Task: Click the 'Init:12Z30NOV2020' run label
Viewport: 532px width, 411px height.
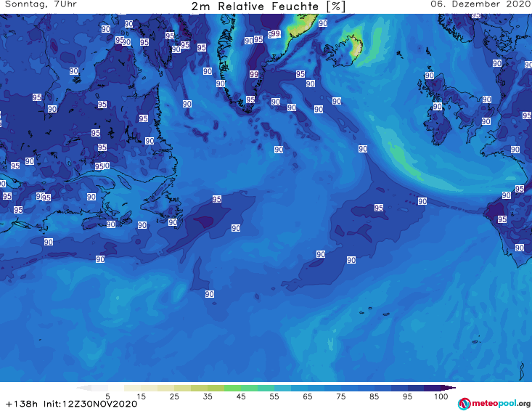Action: click(x=90, y=404)
